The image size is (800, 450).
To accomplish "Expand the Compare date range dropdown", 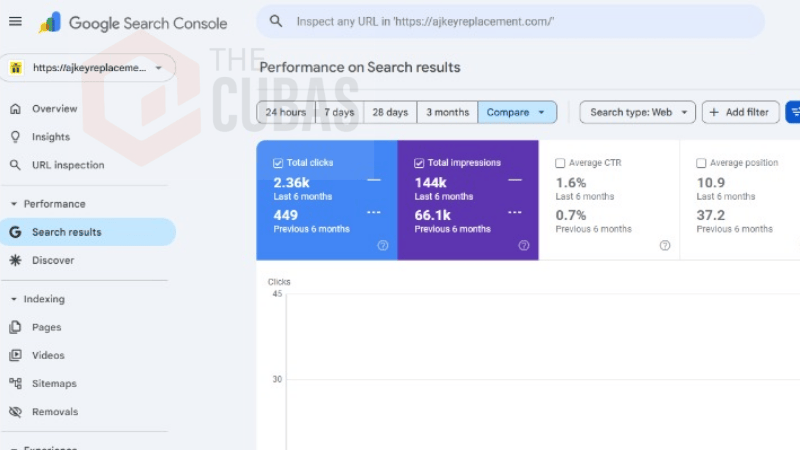I will 517,112.
